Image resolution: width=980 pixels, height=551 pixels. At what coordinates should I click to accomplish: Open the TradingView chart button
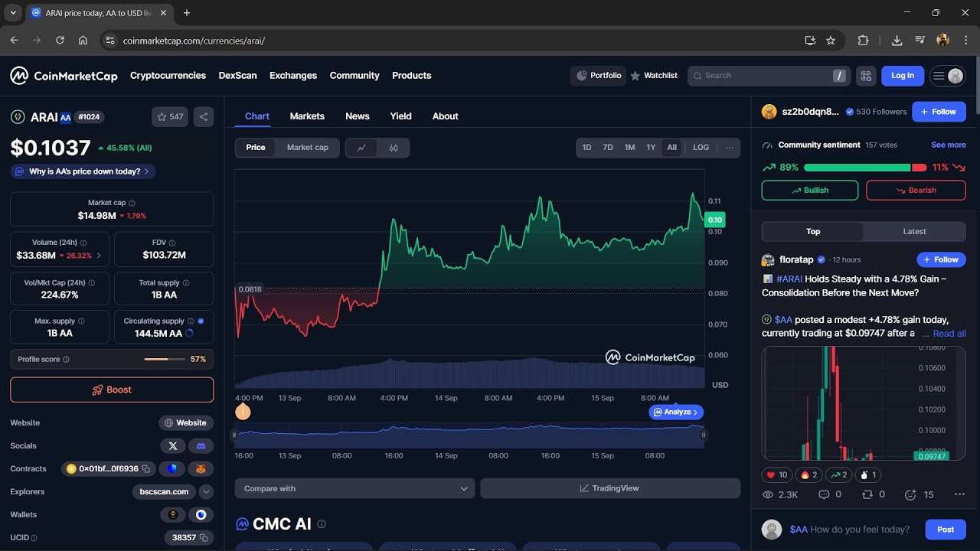[610, 488]
